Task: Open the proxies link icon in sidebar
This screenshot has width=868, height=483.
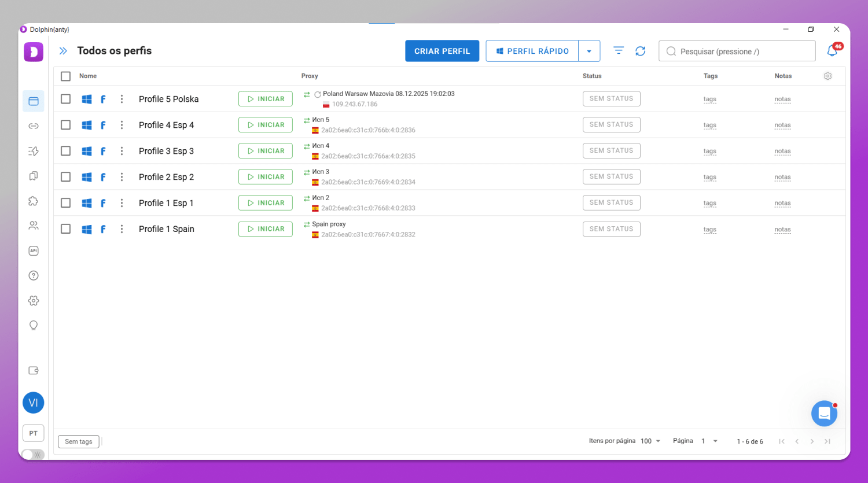Action: click(x=34, y=126)
